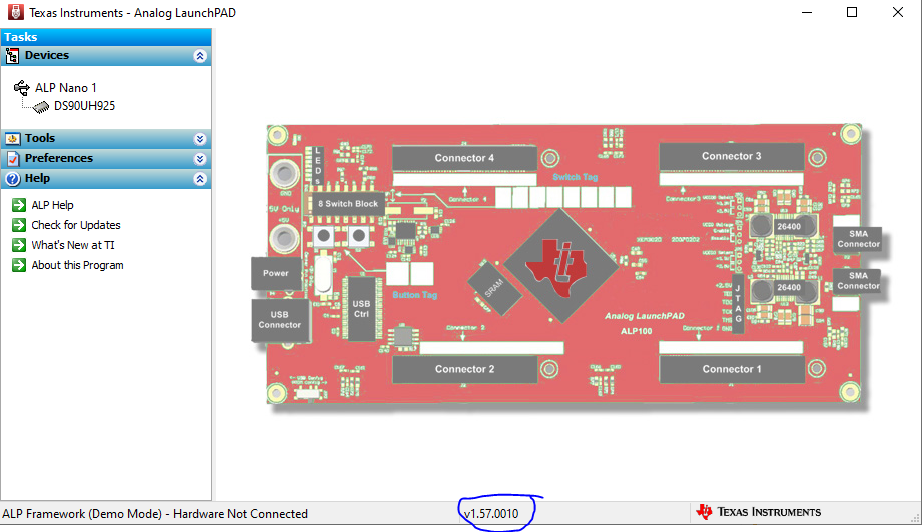
Task: Click the lower SMA Connector
Action: click(858, 280)
